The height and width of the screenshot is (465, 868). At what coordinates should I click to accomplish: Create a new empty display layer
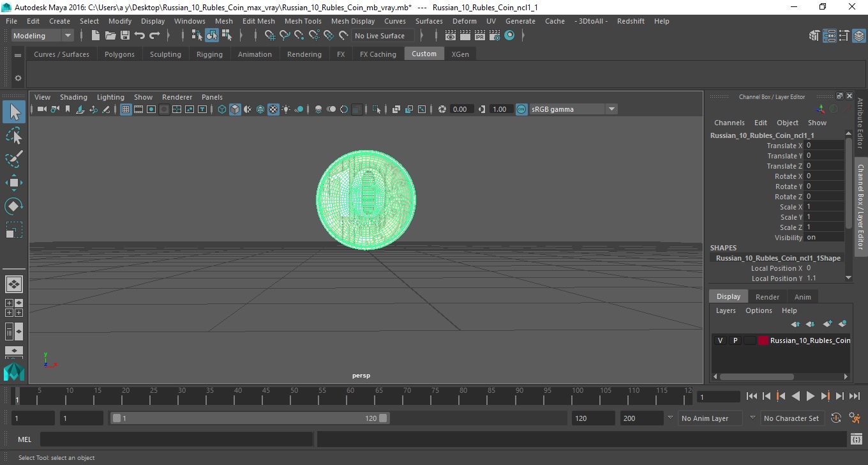[x=827, y=324]
